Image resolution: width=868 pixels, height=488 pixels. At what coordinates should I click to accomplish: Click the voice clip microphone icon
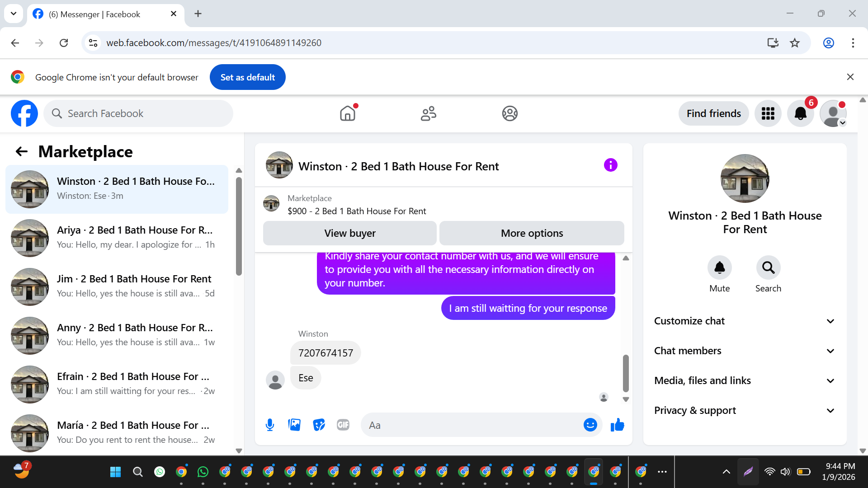click(270, 425)
